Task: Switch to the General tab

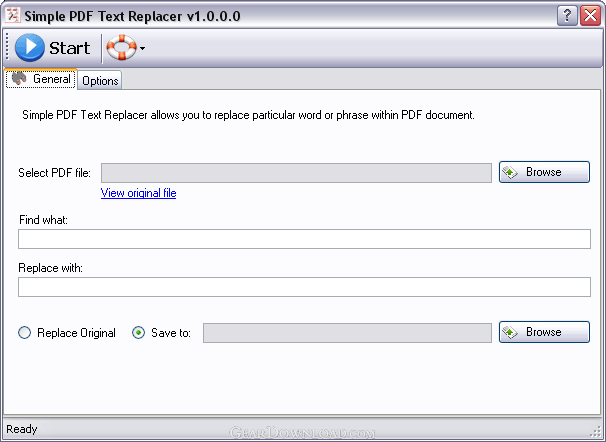Action: click(41, 79)
